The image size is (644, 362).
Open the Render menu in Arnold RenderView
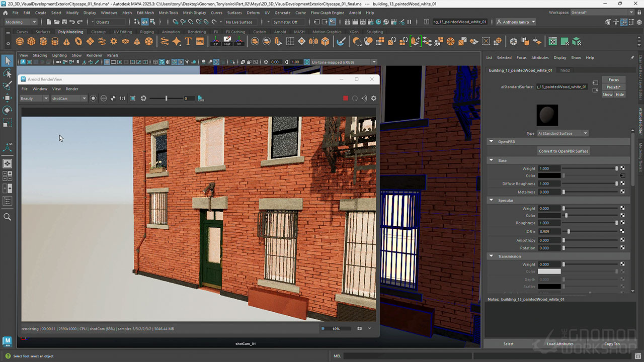pyautogui.click(x=72, y=89)
